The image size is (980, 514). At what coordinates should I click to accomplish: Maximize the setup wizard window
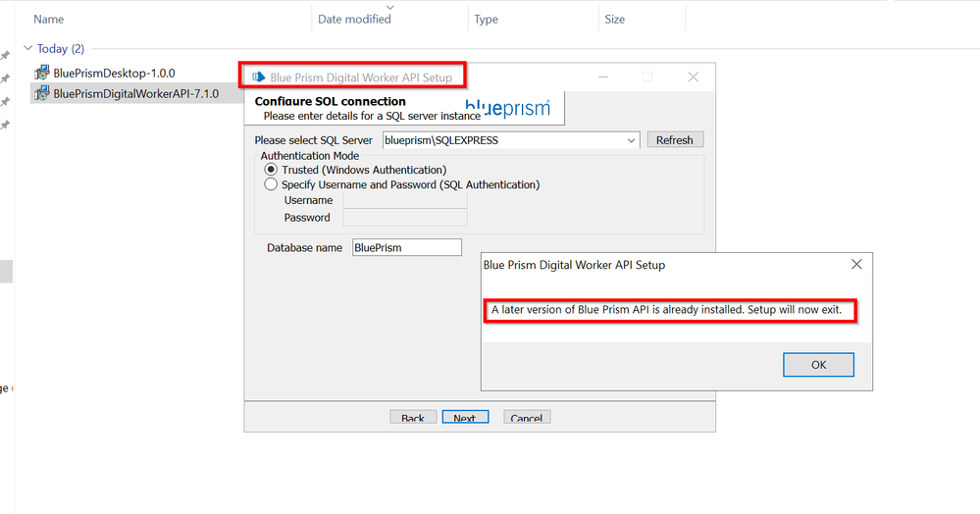point(647,77)
